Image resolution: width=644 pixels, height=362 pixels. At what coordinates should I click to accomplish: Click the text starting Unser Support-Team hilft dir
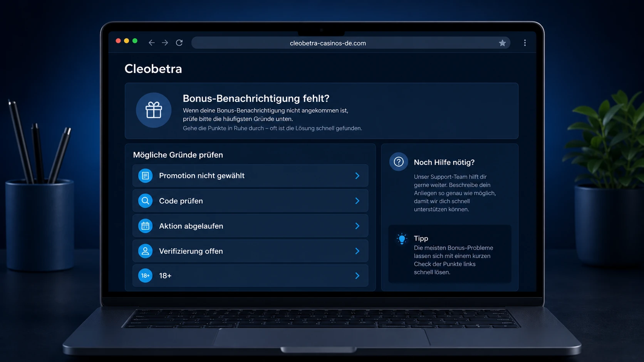(x=455, y=193)
